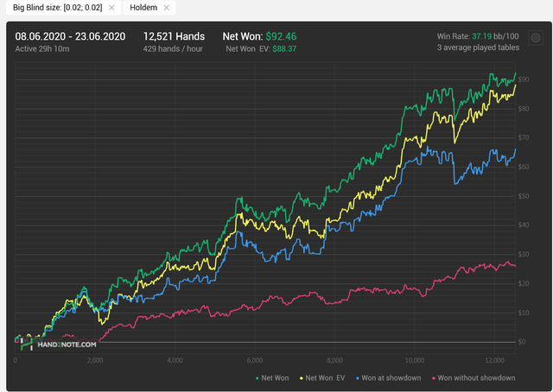Click the 6,000 x-axis label

(255, 360)
